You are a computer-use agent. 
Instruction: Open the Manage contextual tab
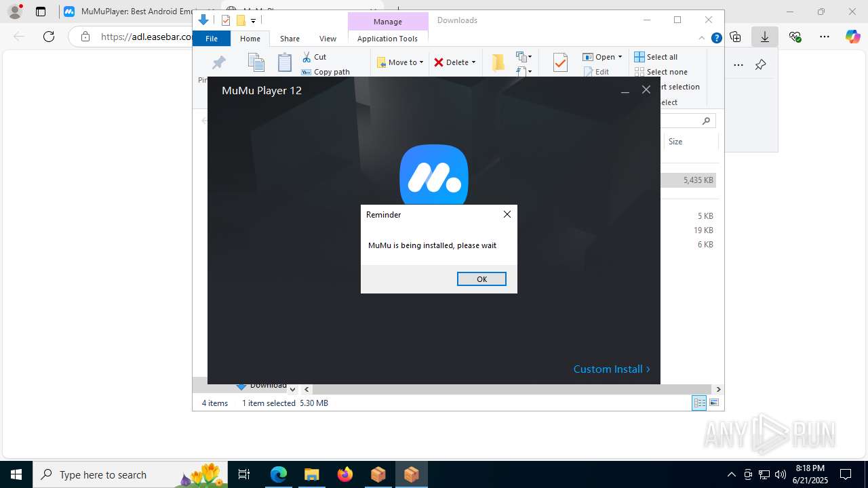tap(388, 22)
